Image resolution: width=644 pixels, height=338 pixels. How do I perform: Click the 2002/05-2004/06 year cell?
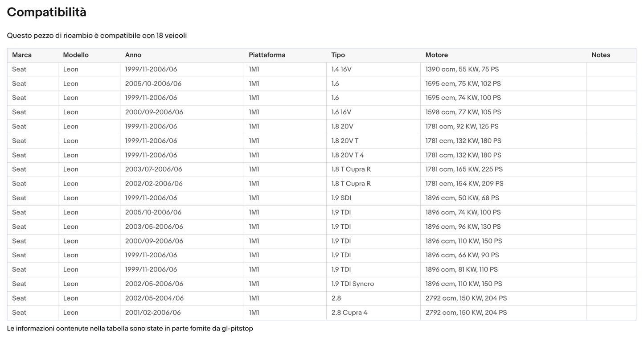154,298
